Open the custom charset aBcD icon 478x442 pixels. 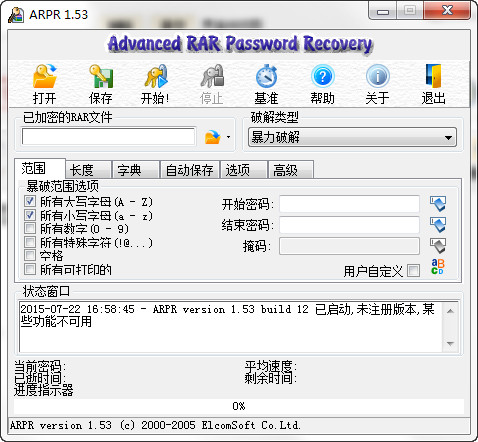coord(438,267)
